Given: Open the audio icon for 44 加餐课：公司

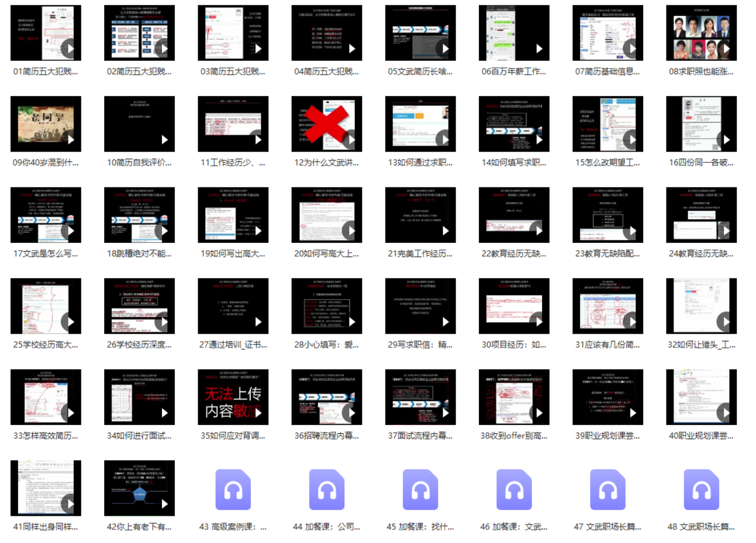Looking at the screenshot, I should click(x=326, y=490).
